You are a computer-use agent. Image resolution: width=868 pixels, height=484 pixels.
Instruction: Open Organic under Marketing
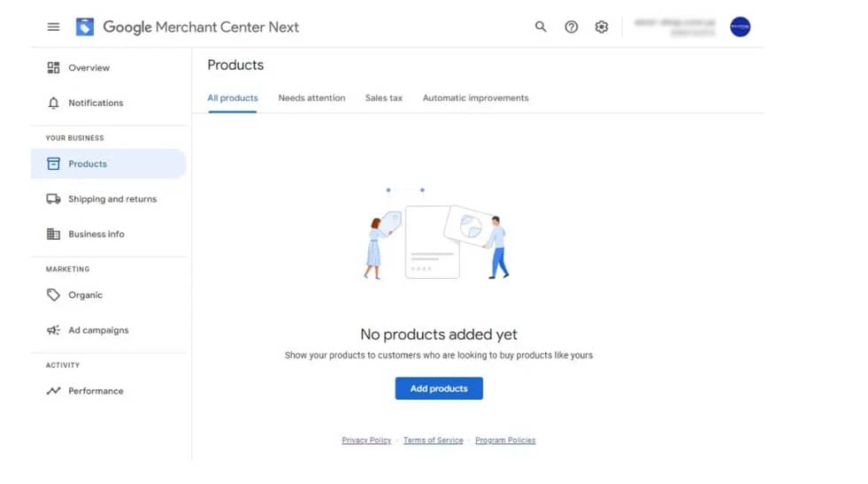(x=85, y=296)
